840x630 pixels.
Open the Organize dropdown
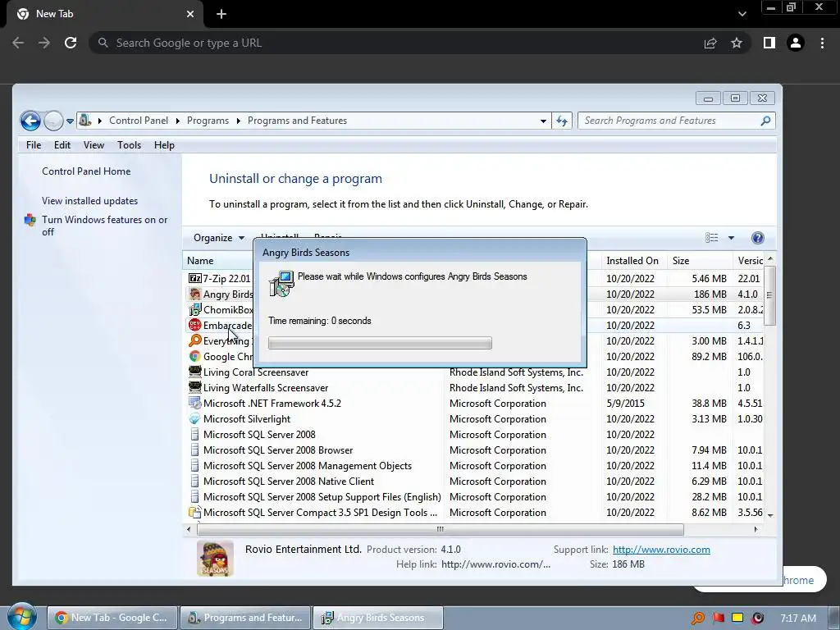[218, 238]
